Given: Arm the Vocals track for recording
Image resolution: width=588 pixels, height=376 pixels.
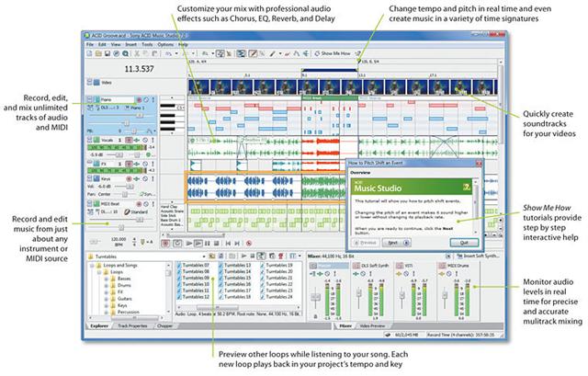Looking at the screenshot, I should pos(129,140).
